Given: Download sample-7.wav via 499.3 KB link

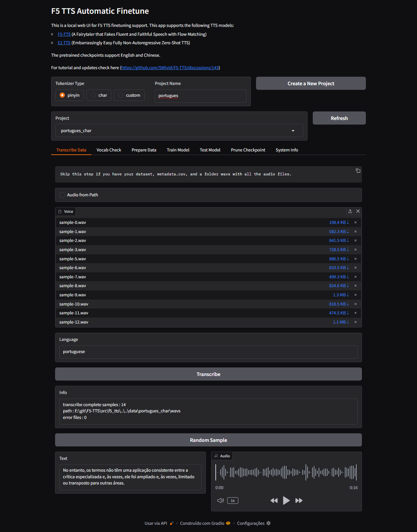Looking at the screenshot, I should pyautogui.click(x=339, y=277).
